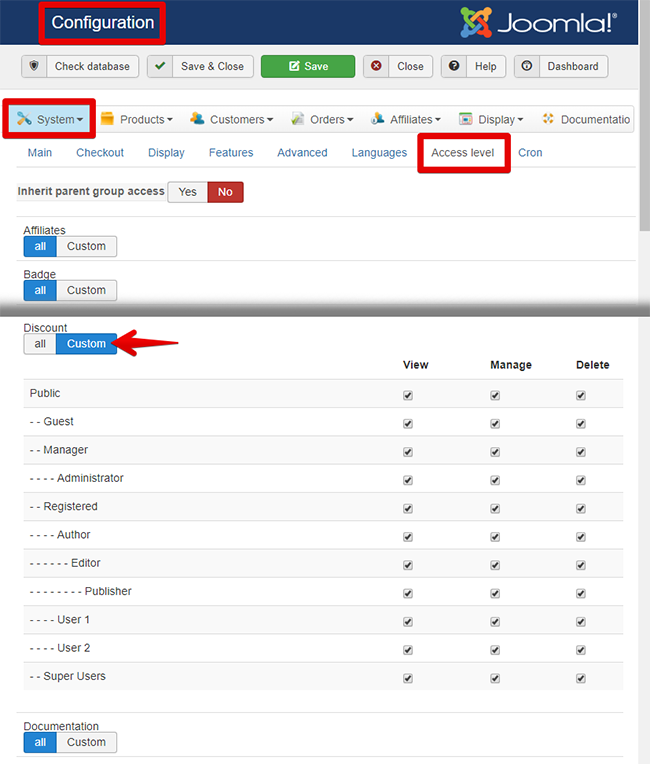The height and width of the screenshot is (764, 650).
Task: Click the dashboard gauge icon
Action: (x=527, y=66)
